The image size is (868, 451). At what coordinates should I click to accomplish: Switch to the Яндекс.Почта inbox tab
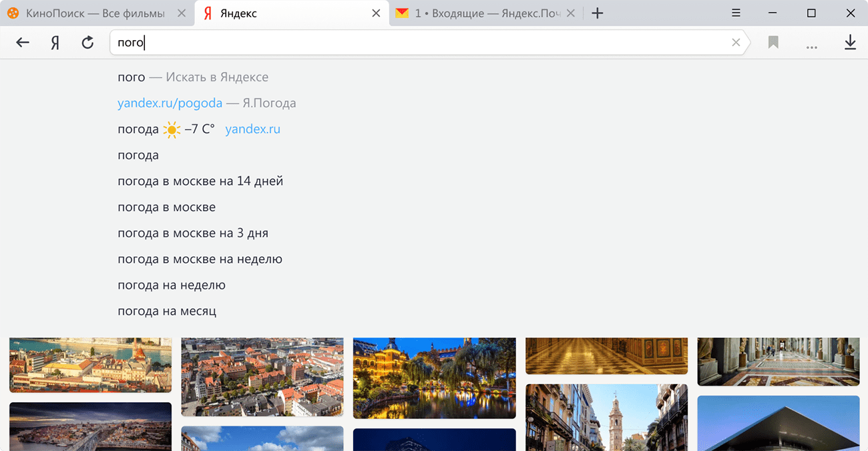click(x=485, y=13)
